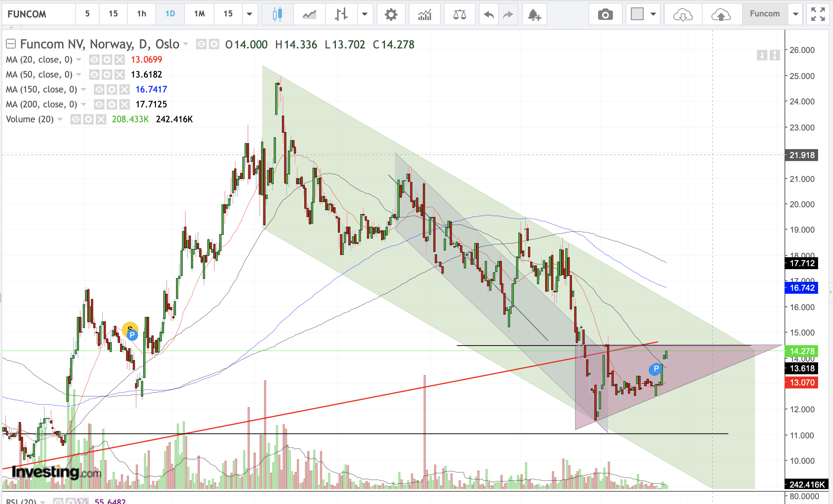
Task: Add a price alert with bell icon
Action: 534,15
